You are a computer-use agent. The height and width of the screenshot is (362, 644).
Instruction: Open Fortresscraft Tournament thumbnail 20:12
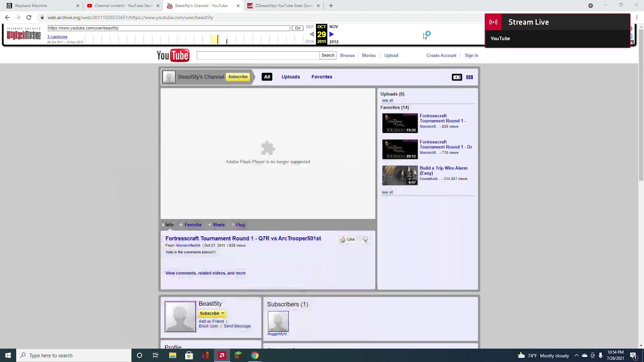(400, 149)
